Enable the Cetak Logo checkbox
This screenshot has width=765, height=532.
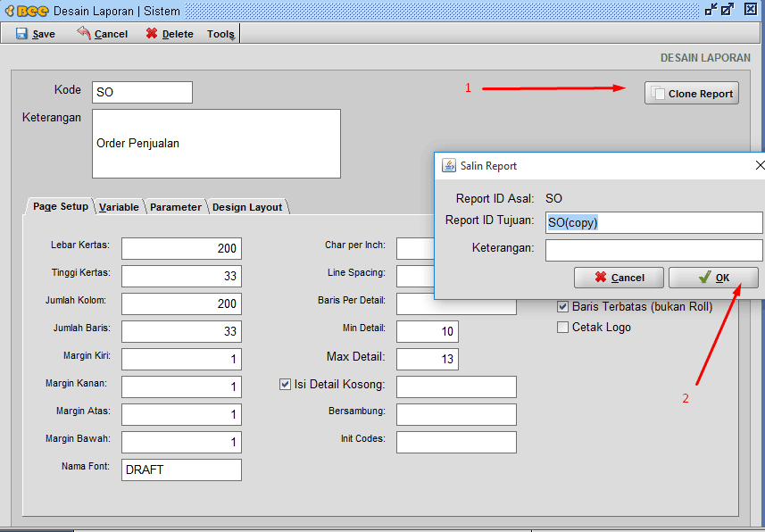coord(562,327)
